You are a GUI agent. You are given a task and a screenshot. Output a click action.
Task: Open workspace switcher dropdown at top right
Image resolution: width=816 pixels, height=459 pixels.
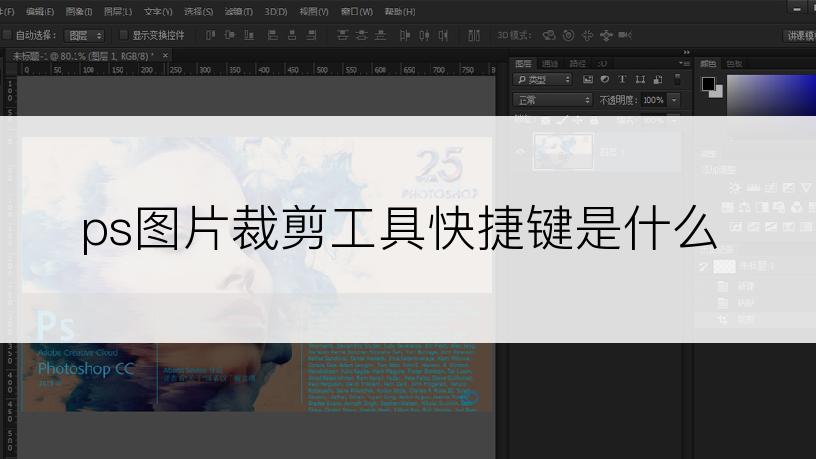pos(800,35)
